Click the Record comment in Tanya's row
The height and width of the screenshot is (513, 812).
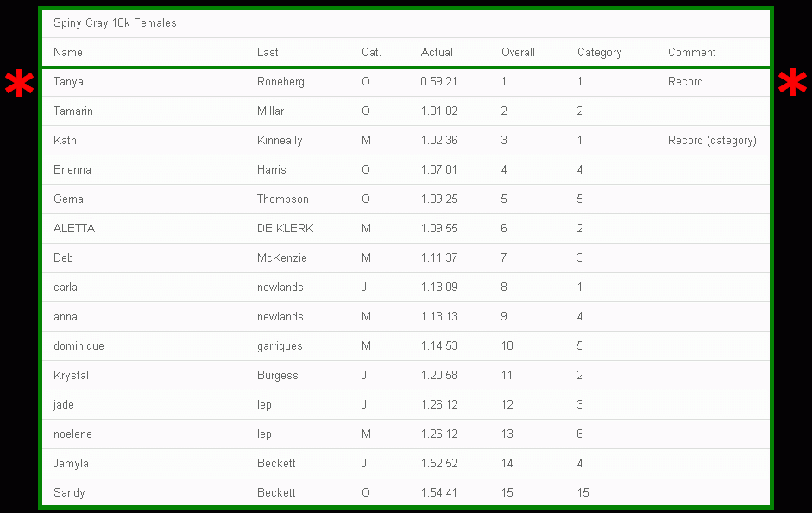click(x=685, y=82)
